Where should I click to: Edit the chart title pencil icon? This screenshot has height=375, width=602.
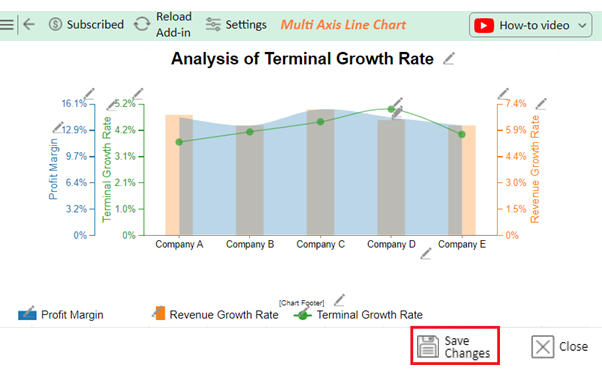pos(449,59)
